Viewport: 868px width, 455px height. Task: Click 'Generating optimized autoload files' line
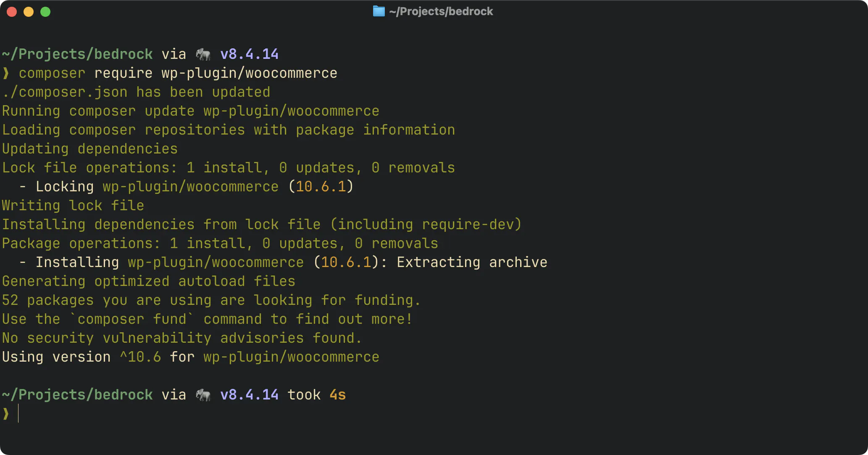tap(149, 281)
